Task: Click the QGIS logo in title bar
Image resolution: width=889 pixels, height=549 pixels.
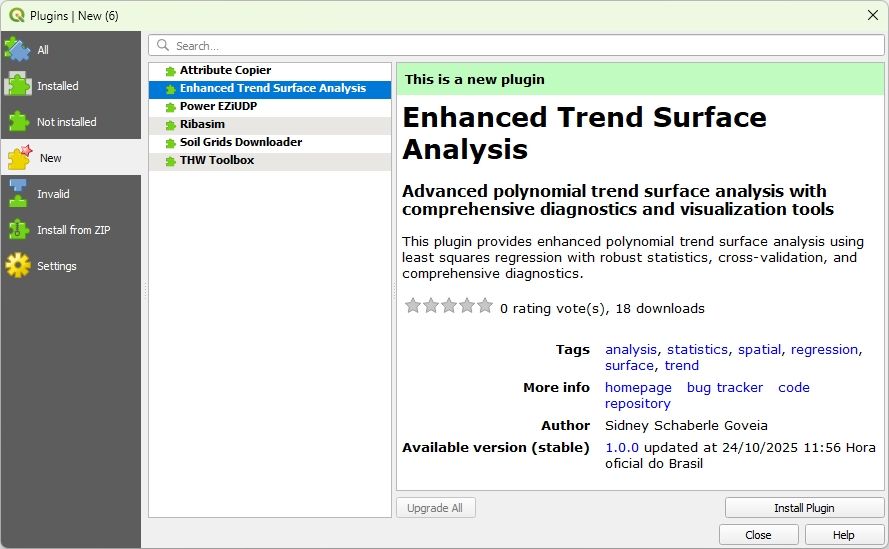Action: click(x=16, y=15)
